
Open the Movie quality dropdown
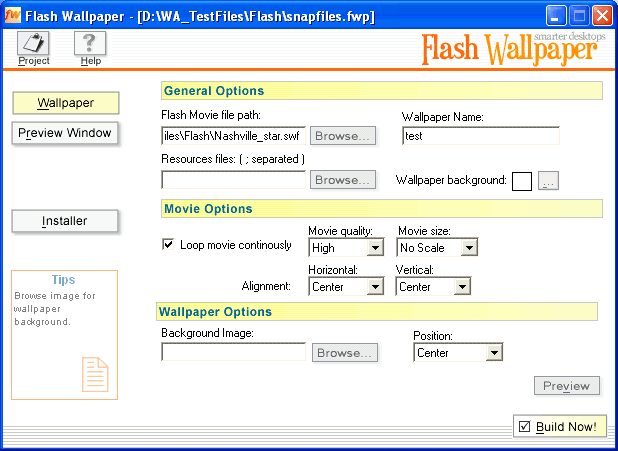(346, 248)
